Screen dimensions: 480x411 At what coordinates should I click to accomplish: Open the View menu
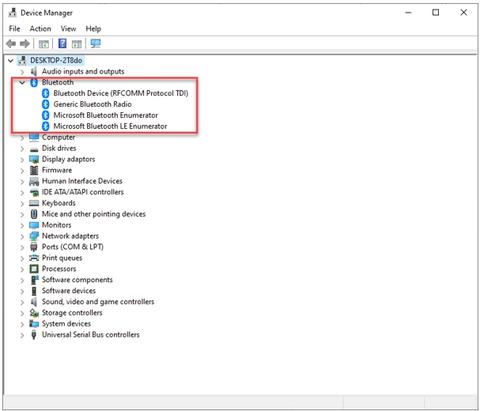(x=68, y=29)
